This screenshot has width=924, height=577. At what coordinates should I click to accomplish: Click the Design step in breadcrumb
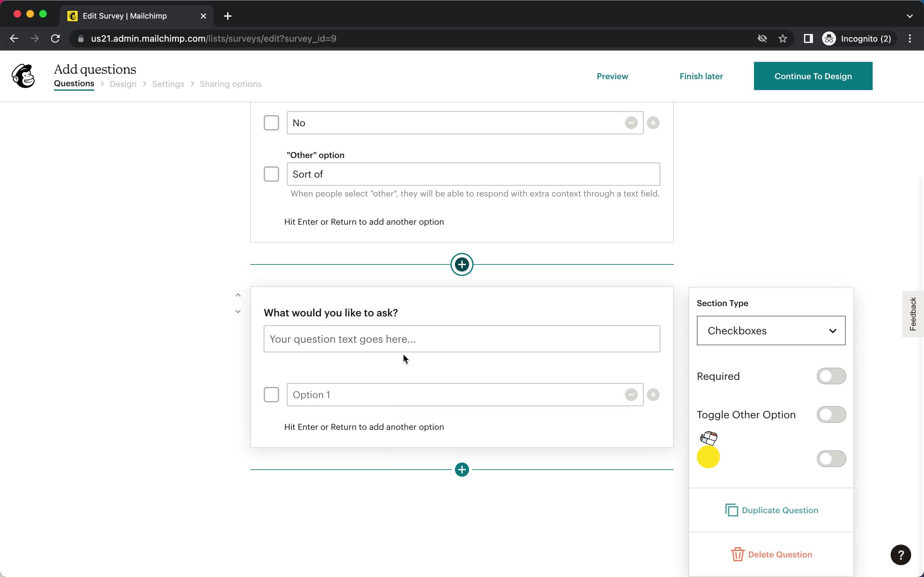[123, 84]
